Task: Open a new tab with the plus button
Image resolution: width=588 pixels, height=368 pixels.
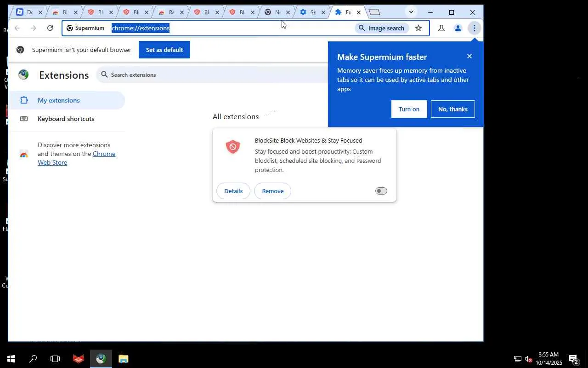Action: tap(374, 12)
